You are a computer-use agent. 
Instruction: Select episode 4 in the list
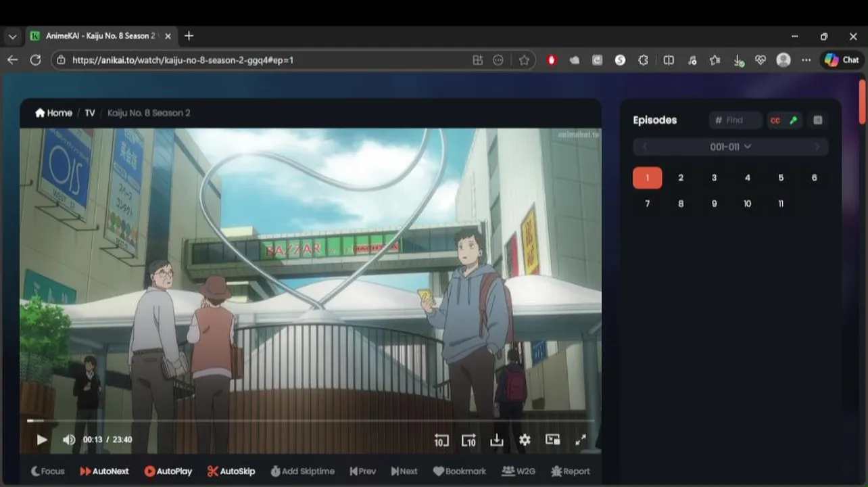tap(747, 178)
